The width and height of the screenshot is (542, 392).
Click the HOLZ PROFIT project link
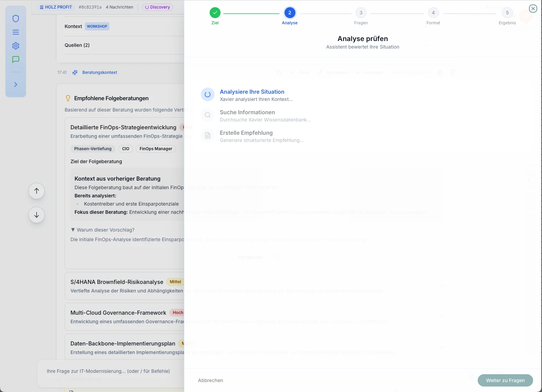56,7
